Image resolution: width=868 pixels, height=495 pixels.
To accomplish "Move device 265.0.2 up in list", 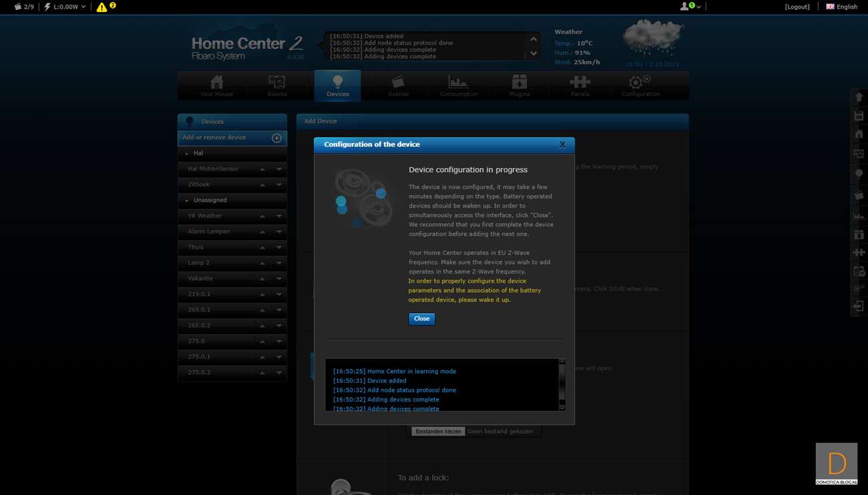I will [x=262, y=326].
